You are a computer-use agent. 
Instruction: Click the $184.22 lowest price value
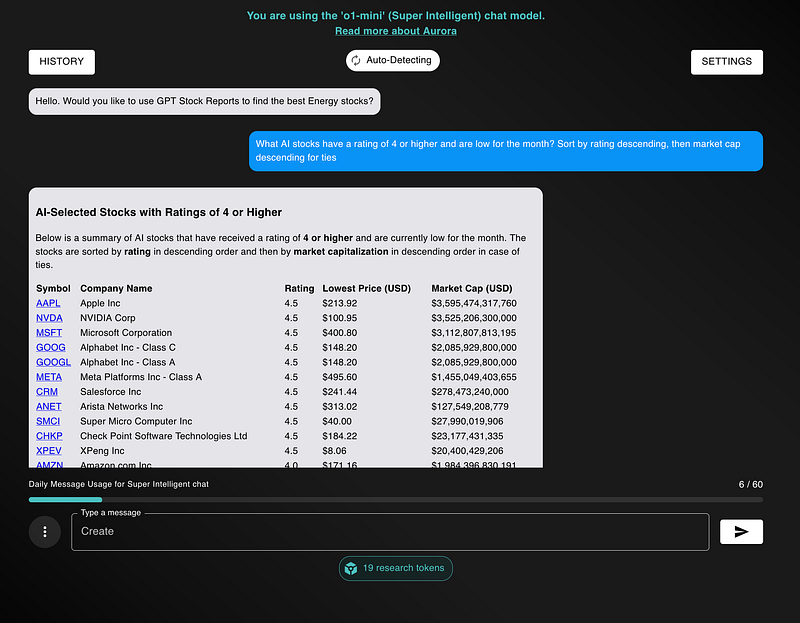339,436
